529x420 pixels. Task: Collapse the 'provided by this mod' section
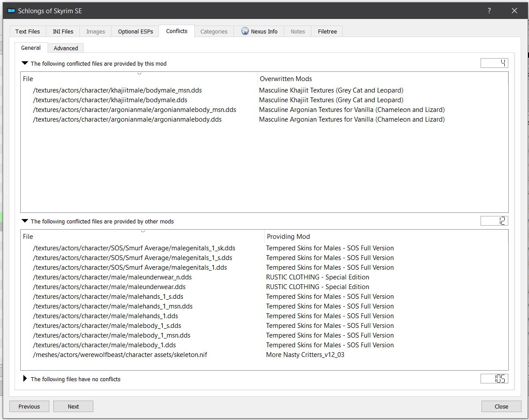coord(25,63)
